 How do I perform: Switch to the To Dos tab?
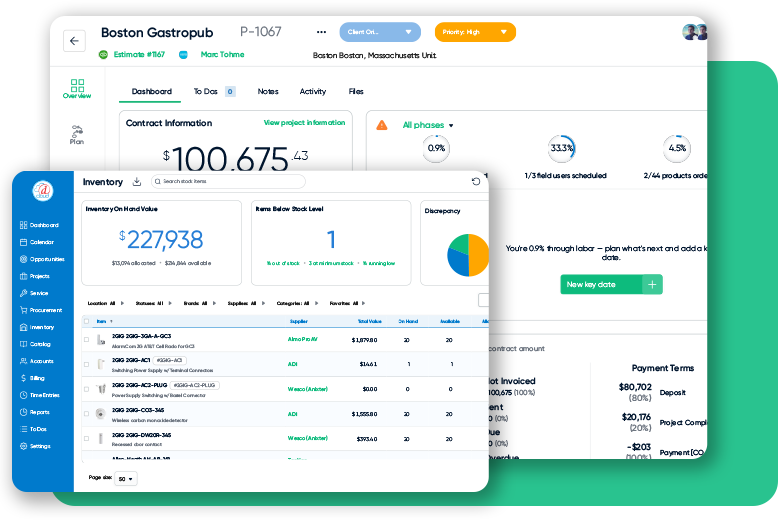[214, 92]
